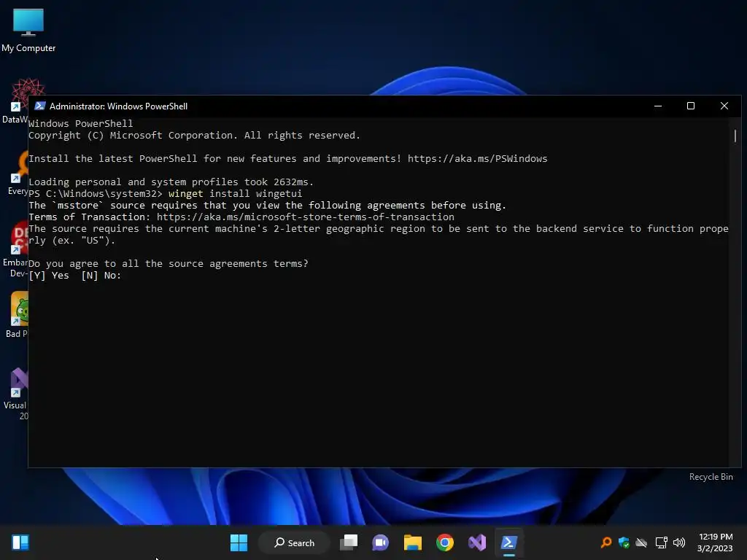
Task: Launch Google Chrome from the taskbar
Action: coord(445,542)
